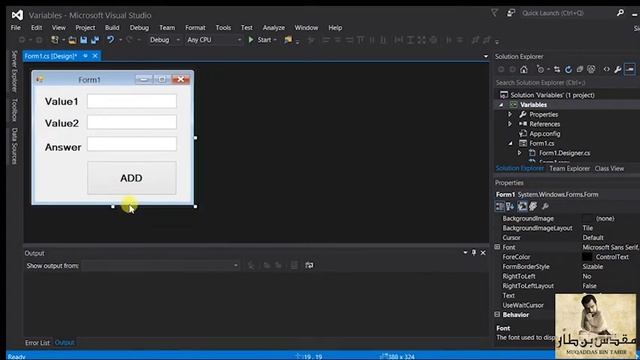Click the notifications filter flag icon
Screen dimensions: 640x360
coord(494,13)
